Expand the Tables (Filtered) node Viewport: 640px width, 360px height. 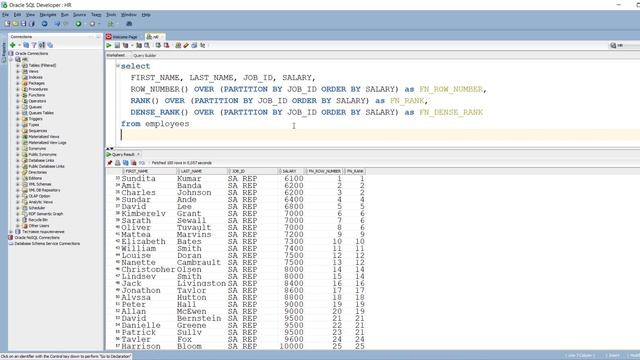(18, 65)
